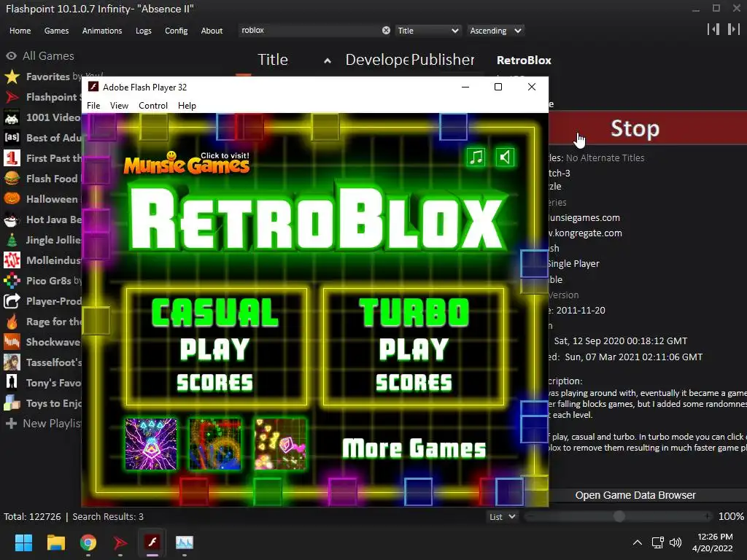Open the Jingle Jollies tree playlist icon

(x=12, y=240)
